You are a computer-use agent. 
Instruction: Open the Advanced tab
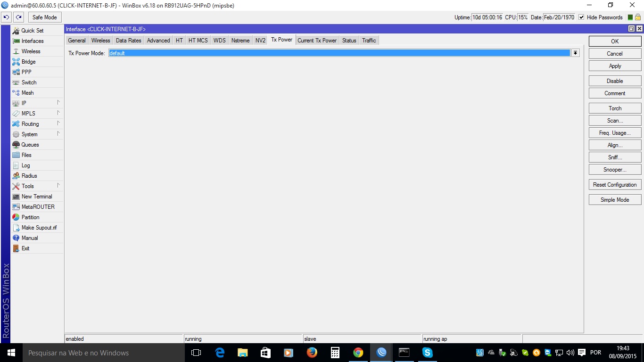(x=158, y=41)
